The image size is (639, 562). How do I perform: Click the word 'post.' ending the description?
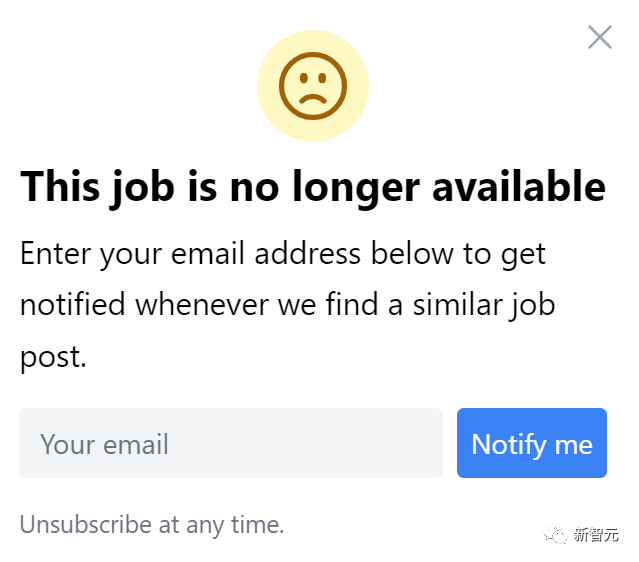pyautogui.click(x=54, y=356)
